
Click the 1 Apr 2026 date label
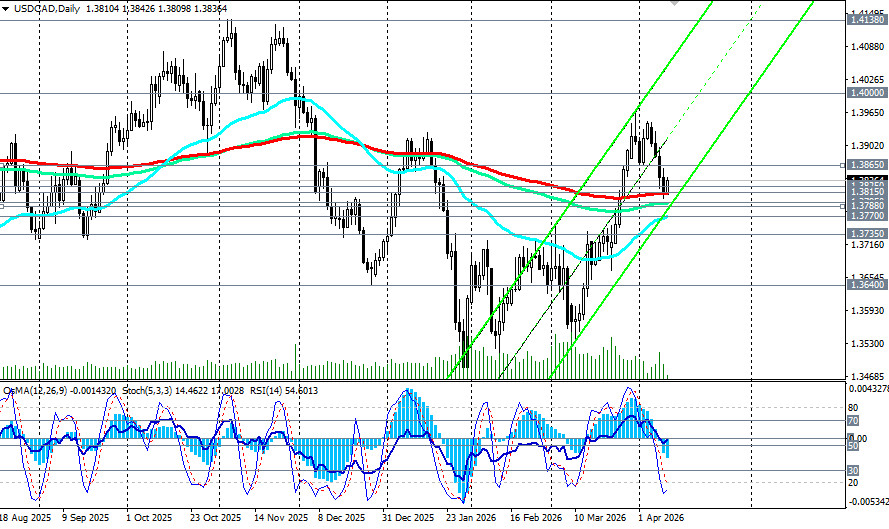[x=661, y=518]
